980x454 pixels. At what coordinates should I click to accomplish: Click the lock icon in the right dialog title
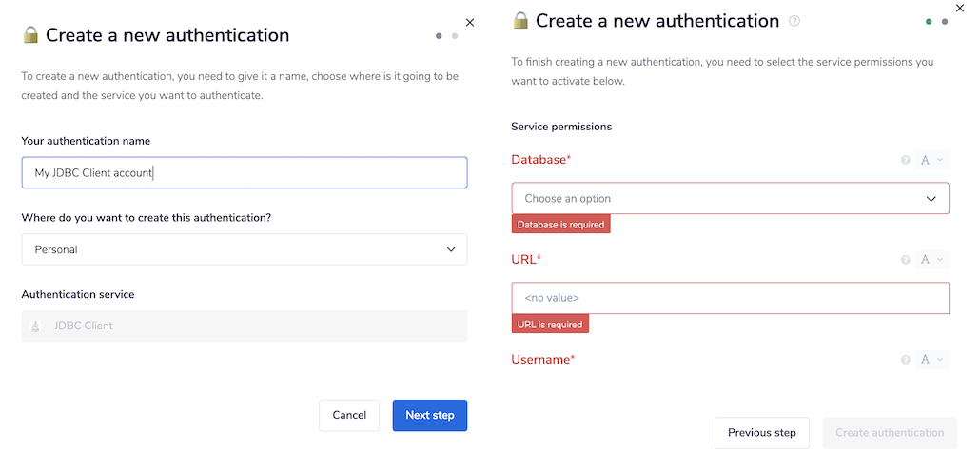click(520, 21)
